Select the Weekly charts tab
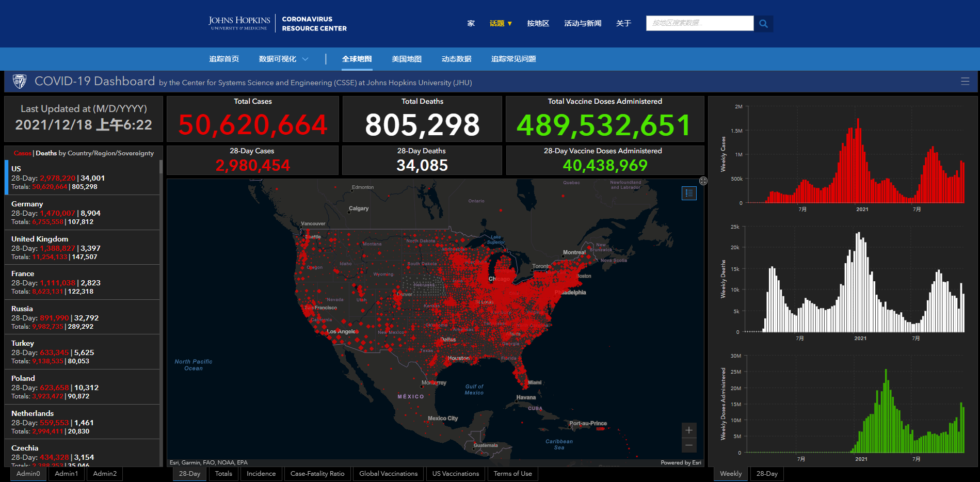This screenshot has height=482, width=980. pyautogui.click(x=731, y=474)
